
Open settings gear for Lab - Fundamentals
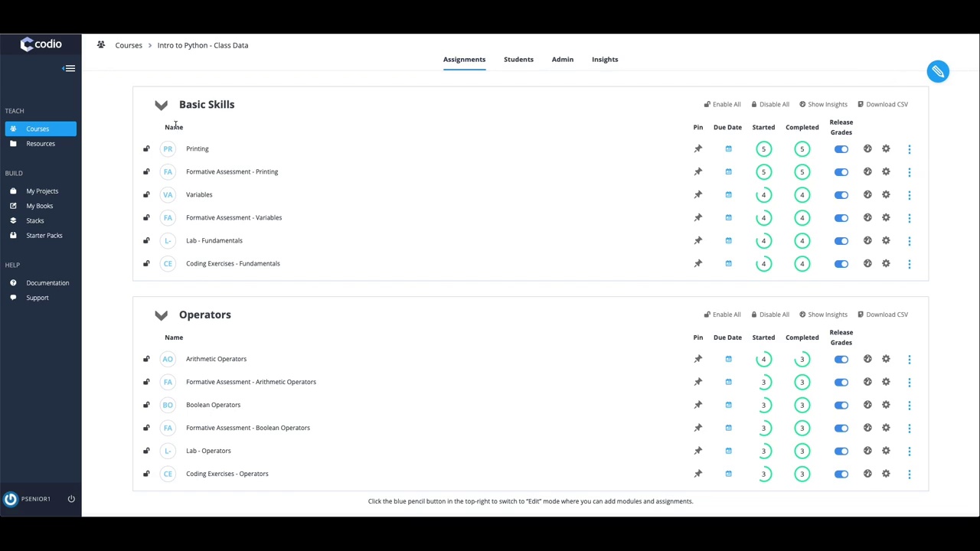886,241
